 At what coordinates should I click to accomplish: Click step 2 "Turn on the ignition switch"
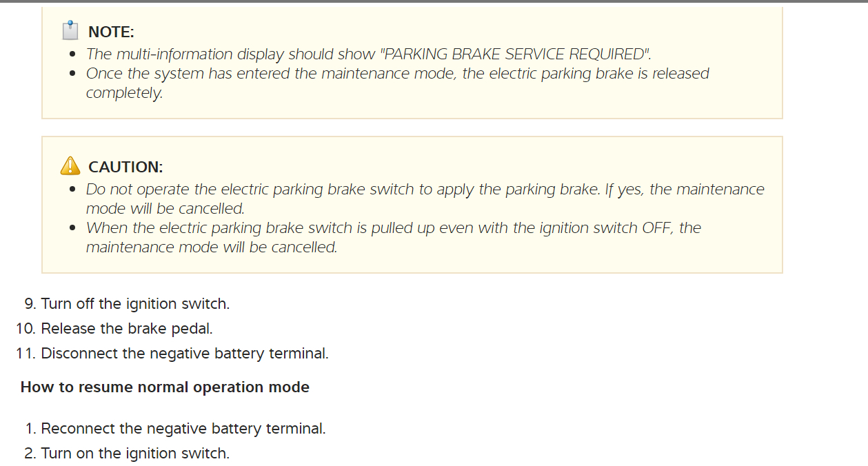135,453
